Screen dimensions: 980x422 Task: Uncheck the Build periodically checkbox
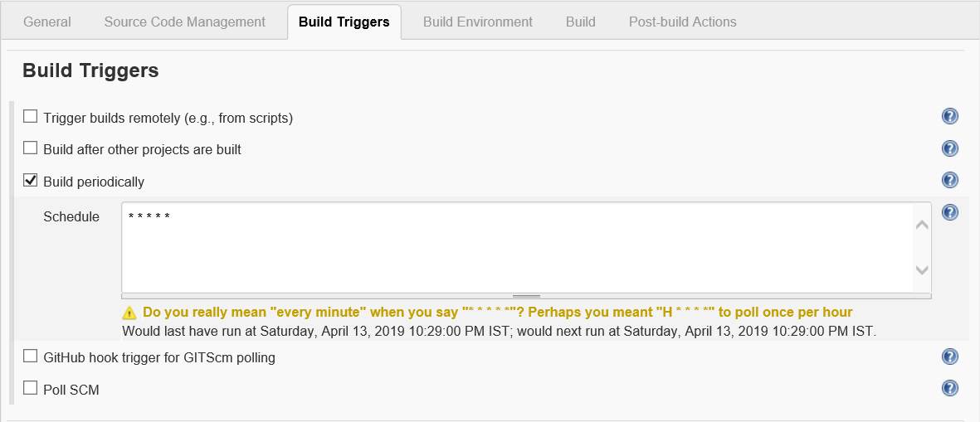click(31, 180)
